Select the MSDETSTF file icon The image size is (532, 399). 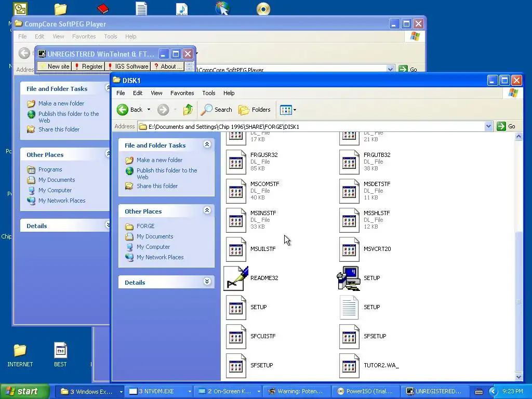tap(349, 191)
